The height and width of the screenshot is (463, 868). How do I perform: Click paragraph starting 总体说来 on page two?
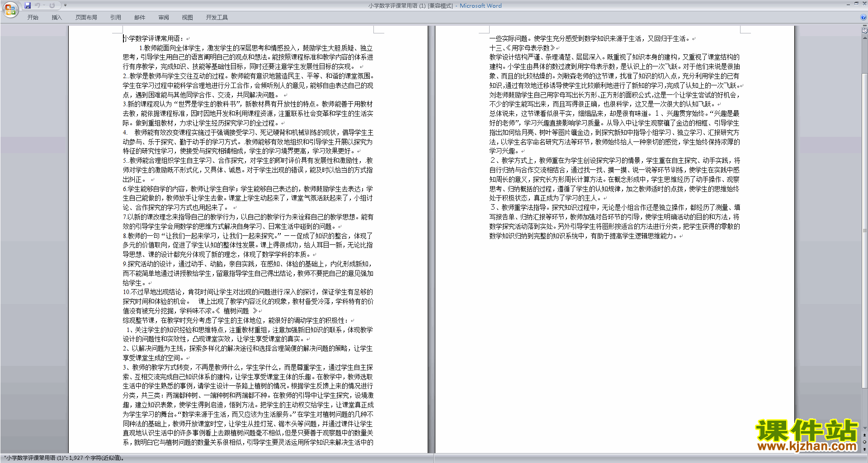point(614,132)
